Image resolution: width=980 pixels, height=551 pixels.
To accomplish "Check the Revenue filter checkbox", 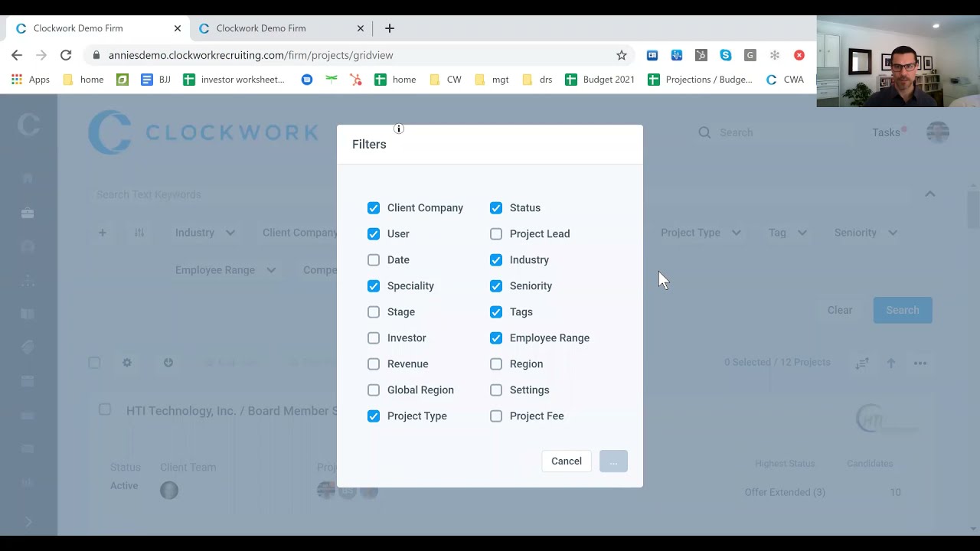I will [x=374, y=364].
